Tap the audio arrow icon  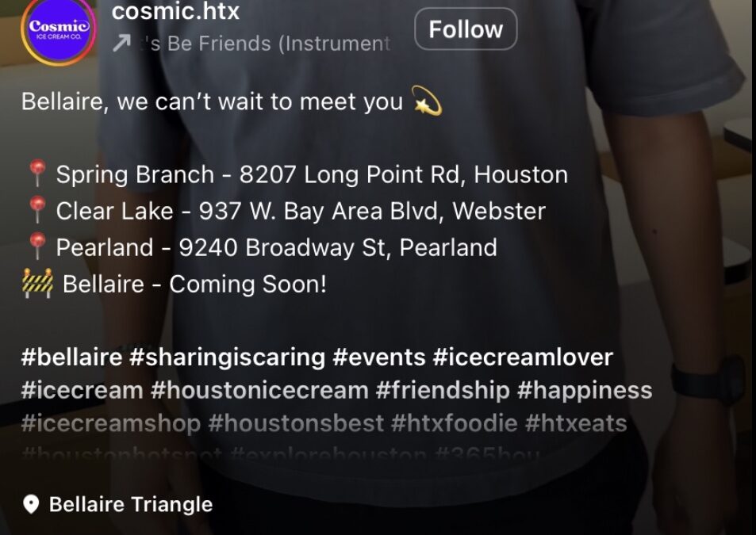[121, 44]
